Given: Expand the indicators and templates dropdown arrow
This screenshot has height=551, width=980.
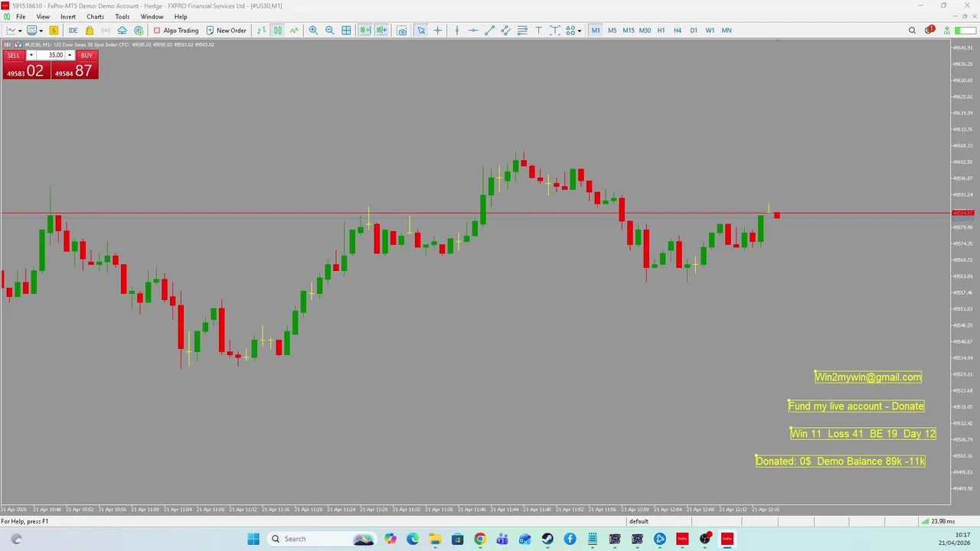Looking at the screenshot, I should 41,31.
